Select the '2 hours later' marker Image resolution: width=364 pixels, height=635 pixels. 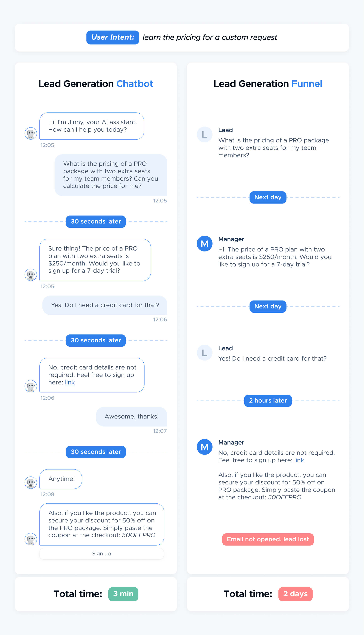coord(268,401)
